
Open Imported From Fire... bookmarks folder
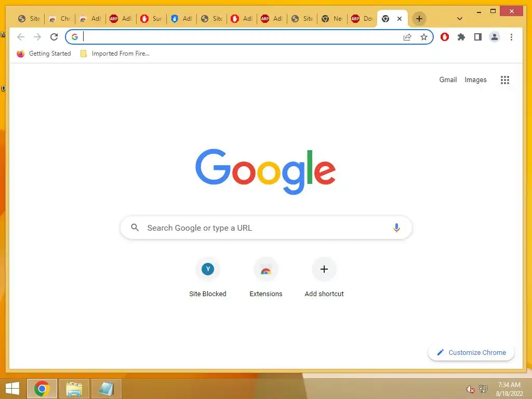[x=115, y=54]
